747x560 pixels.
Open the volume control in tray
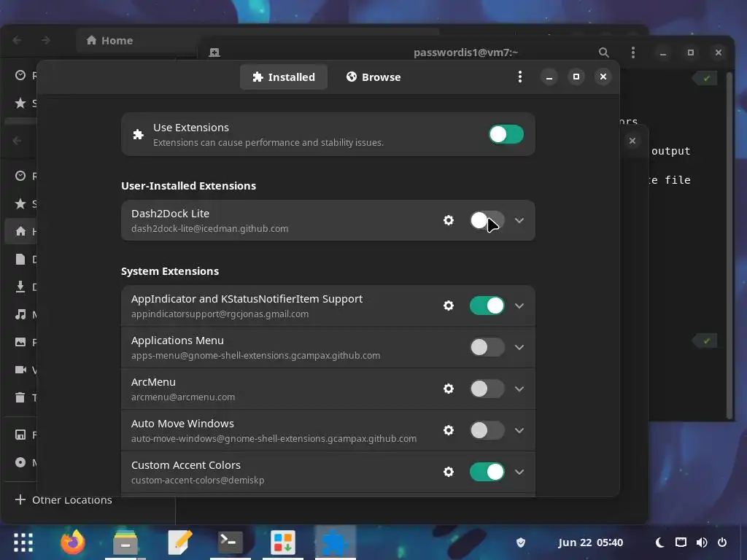click(x=702, y=542)
